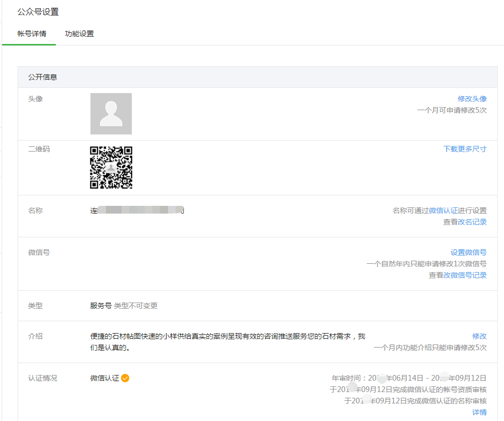Click the 二维码 row label
The height and width of the screenshot is (421, 504).
(39, 149)
